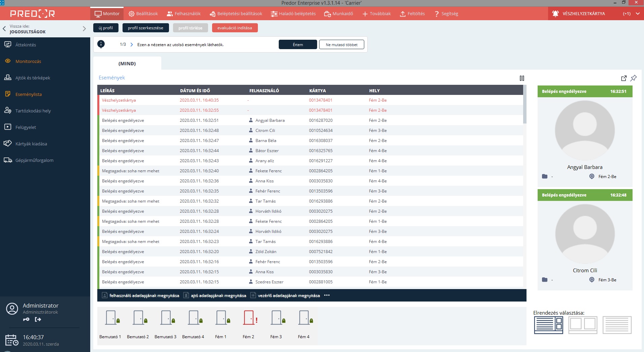This screenshot has height=352, width=644.
Task: Click the evakuáció indítása button
Action: [235, 28]
